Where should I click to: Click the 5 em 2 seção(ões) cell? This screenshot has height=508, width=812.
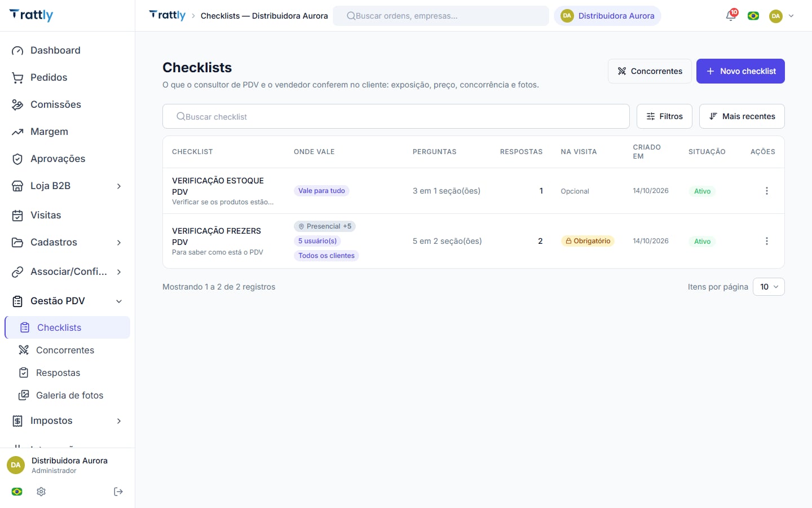(447, 241)
